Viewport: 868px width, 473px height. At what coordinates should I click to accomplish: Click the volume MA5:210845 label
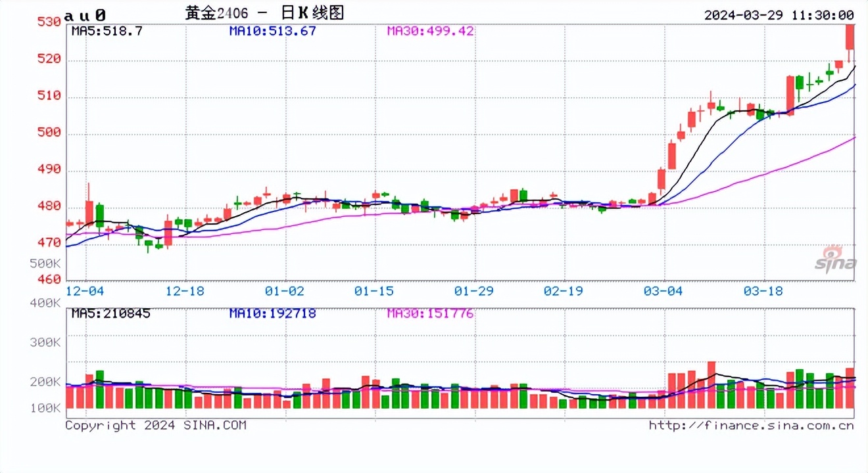click(109, 313)
